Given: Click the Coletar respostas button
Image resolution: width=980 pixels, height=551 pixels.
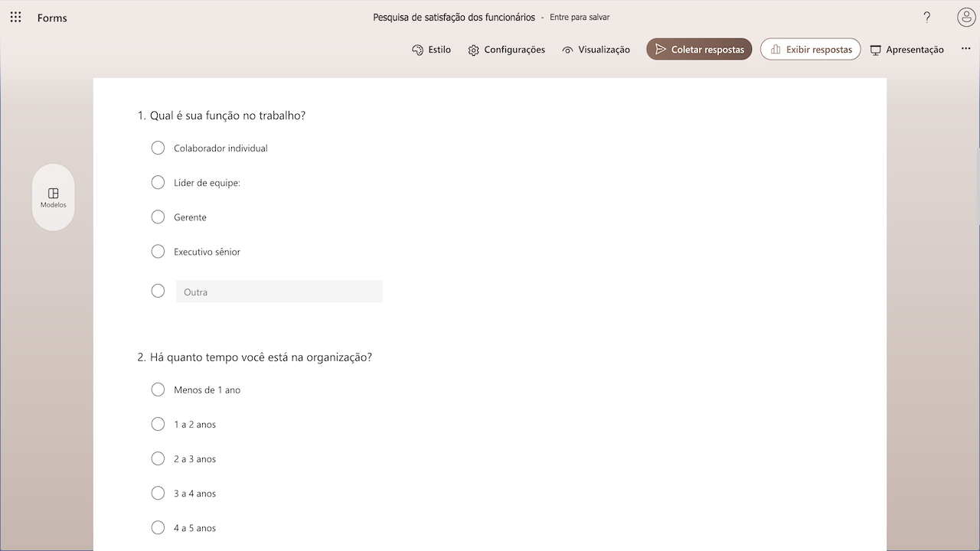Looking at the screenshot, I should click(x=699, y=50).
